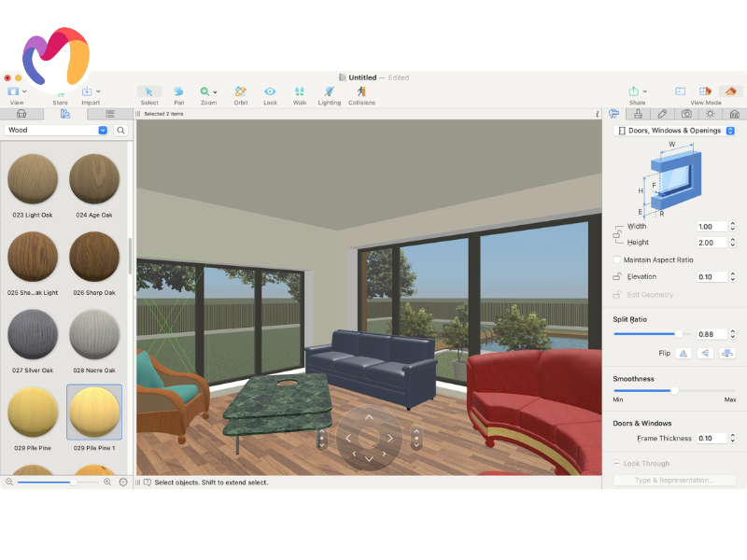Image resolution: width=747 pixels, height=560 pixels.
Task: Switch to the camera inspector tab
Action: (686, 114)
